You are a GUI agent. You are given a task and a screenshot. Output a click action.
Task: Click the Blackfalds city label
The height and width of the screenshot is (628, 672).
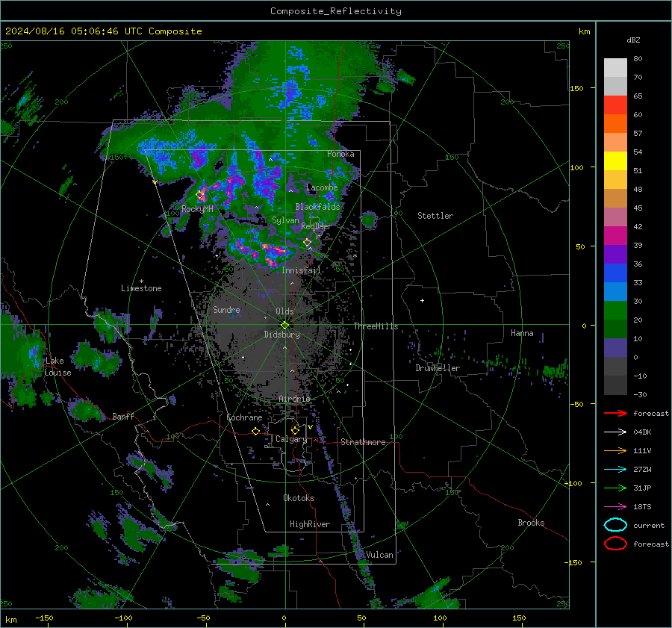(x=317, y=207)
